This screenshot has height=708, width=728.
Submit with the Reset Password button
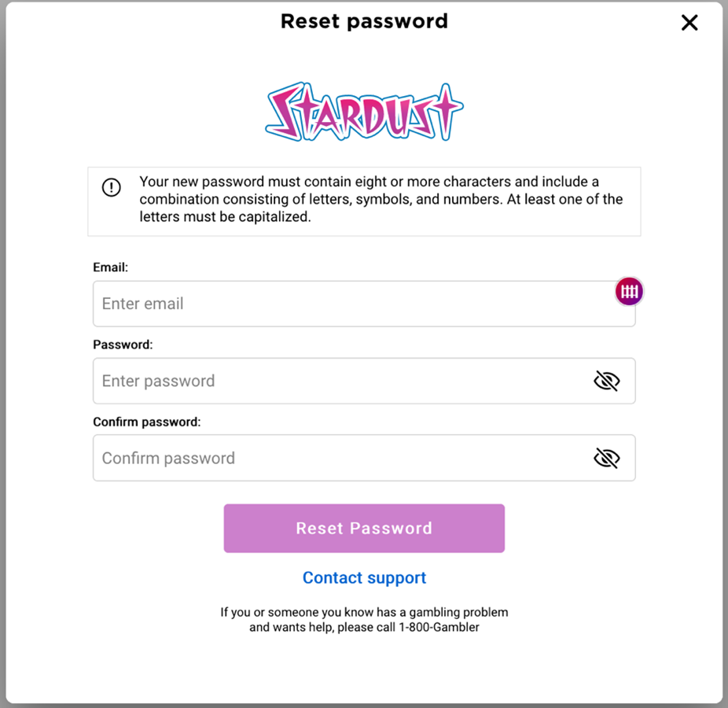click(364, 528)
